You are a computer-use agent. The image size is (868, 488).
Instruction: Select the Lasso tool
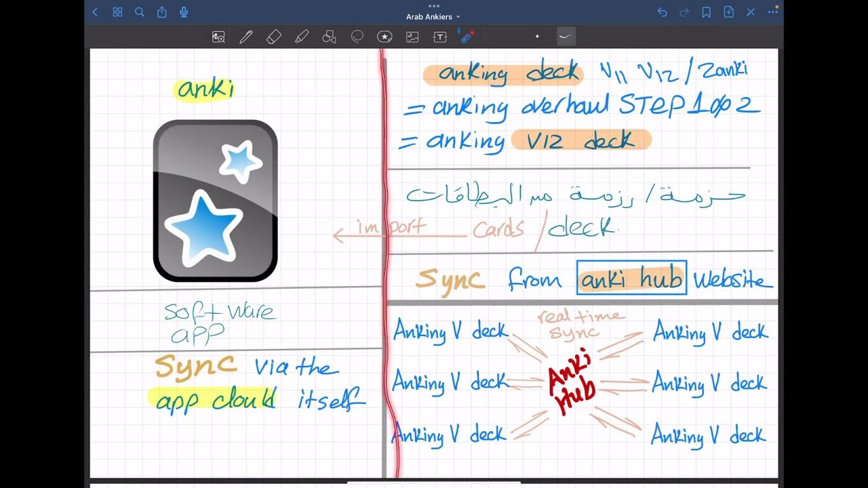point(357,37)
